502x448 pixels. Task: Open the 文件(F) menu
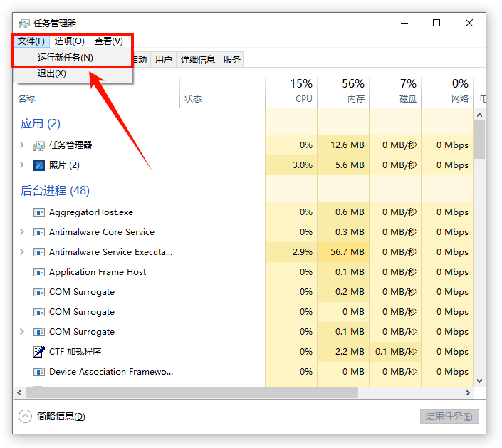pos(31,41)
